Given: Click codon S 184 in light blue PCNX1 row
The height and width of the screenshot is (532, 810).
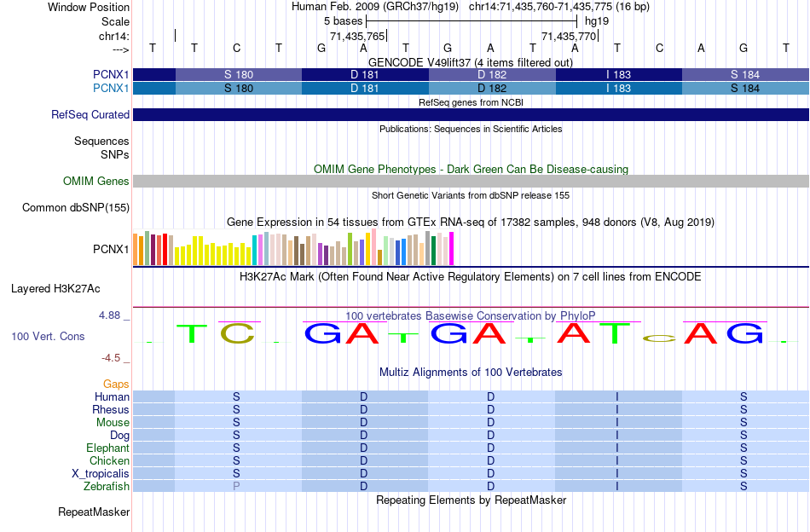Looking at the screenshot, I should pos(745,89).
